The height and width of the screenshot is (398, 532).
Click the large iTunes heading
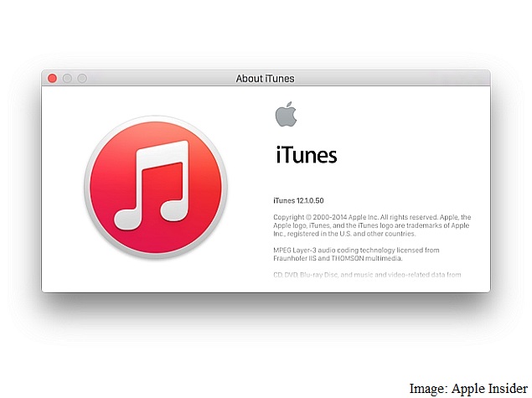(307, 155)
